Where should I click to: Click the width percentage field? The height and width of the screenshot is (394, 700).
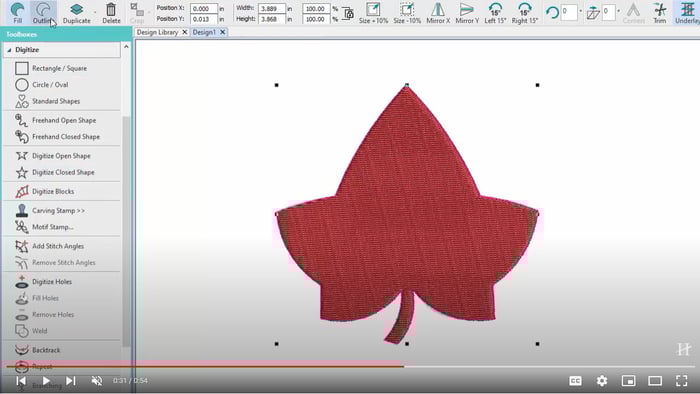click(x=316, y=8)
